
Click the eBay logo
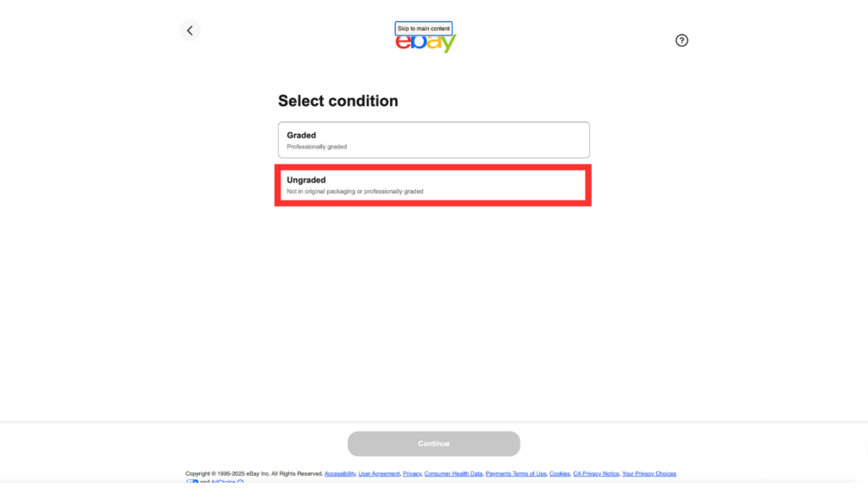coord(426,42)
